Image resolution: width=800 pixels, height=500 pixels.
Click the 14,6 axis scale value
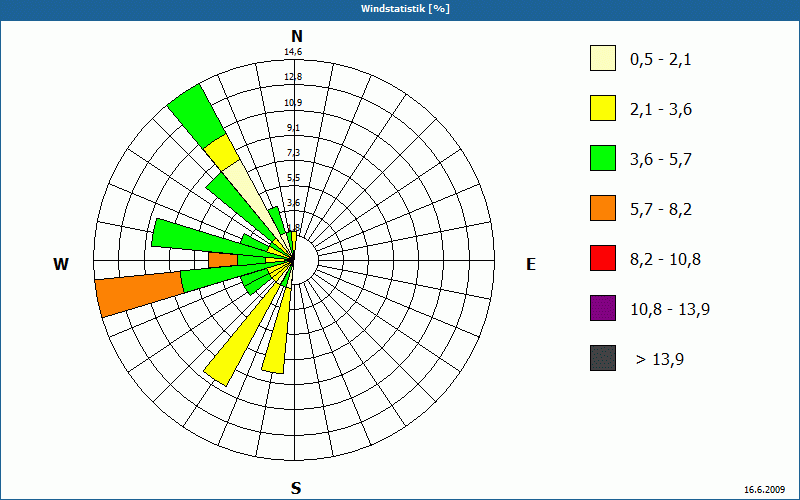[x=293, y=52]
